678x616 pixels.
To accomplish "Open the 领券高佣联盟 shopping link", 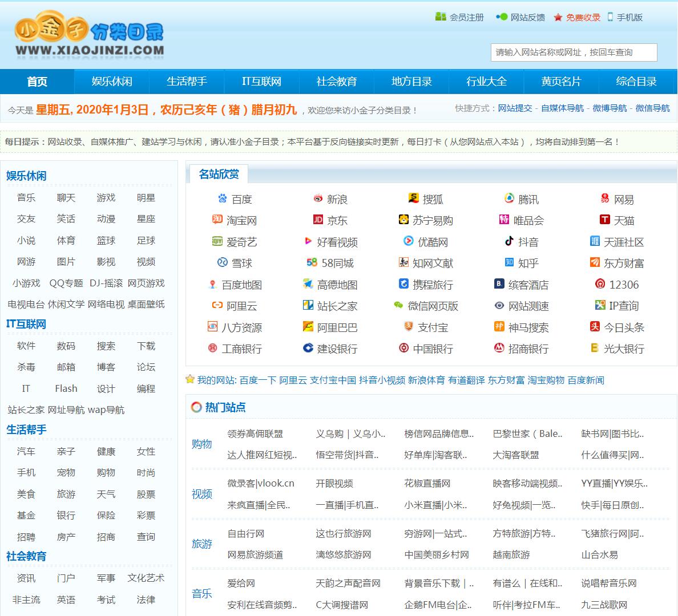I will [255, 433].
